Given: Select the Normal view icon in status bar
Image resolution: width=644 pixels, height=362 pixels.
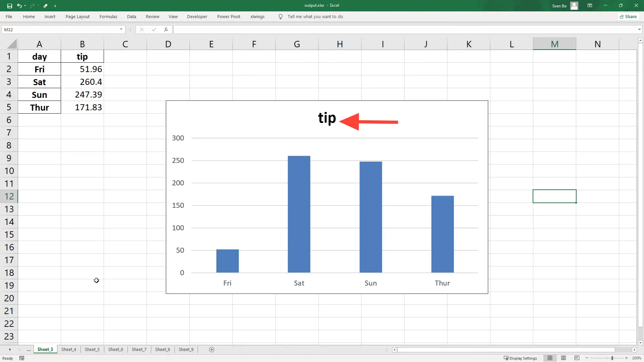Looking at the screenshot, I should coord(550,358).
